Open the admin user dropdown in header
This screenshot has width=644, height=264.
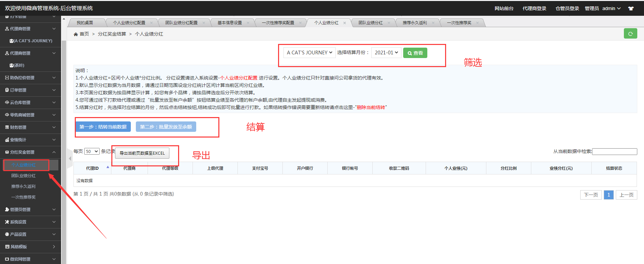611,9
